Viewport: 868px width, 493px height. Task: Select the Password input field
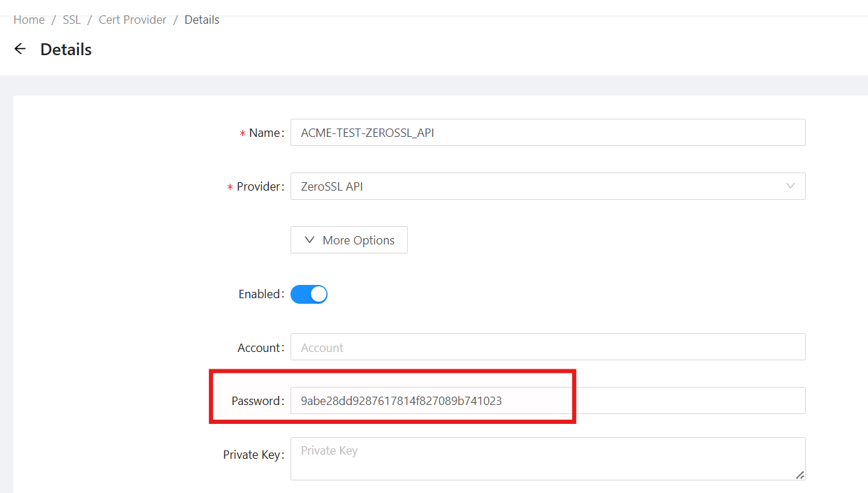pos(547,401)
